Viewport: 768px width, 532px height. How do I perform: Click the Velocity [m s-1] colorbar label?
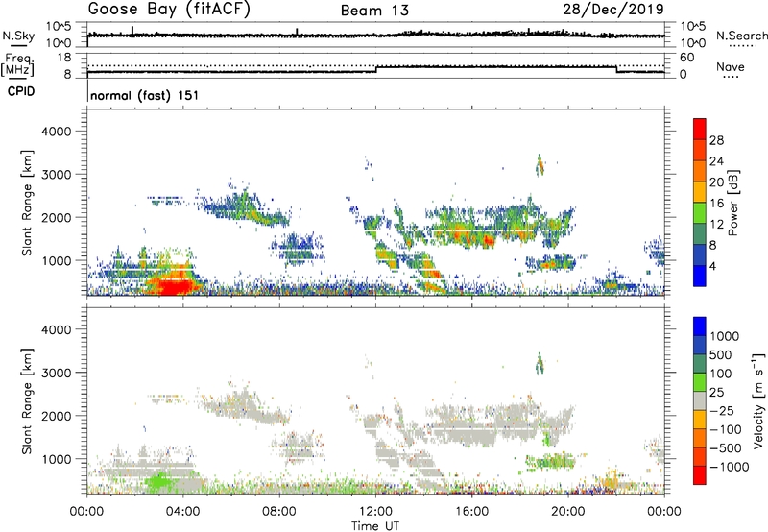pyautogui.click(x=758, y=400)
